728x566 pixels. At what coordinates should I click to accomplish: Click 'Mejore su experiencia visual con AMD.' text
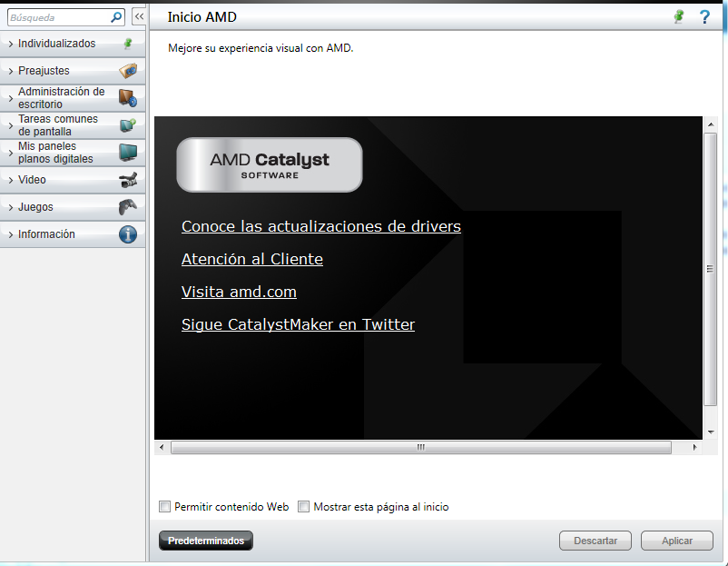[261, 48]
